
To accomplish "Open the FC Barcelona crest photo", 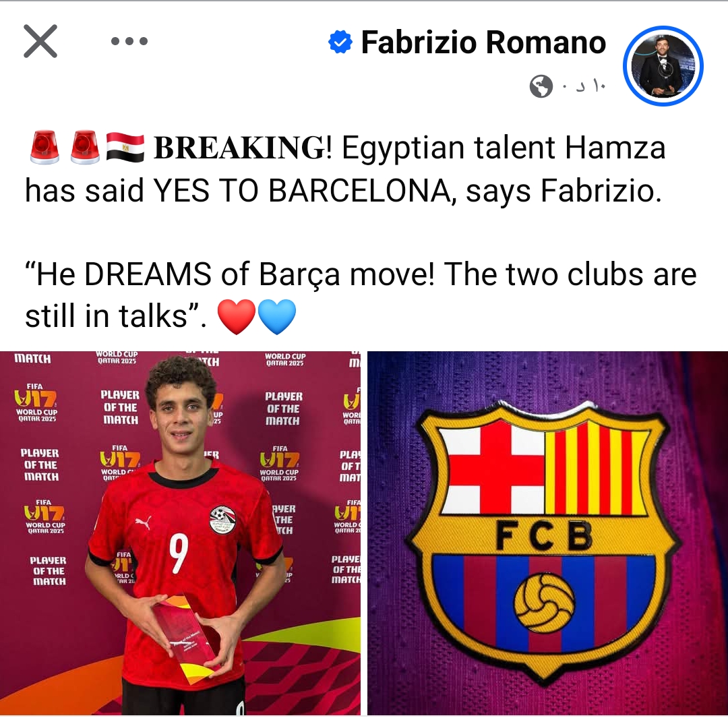I will click(x=548, y=533).
